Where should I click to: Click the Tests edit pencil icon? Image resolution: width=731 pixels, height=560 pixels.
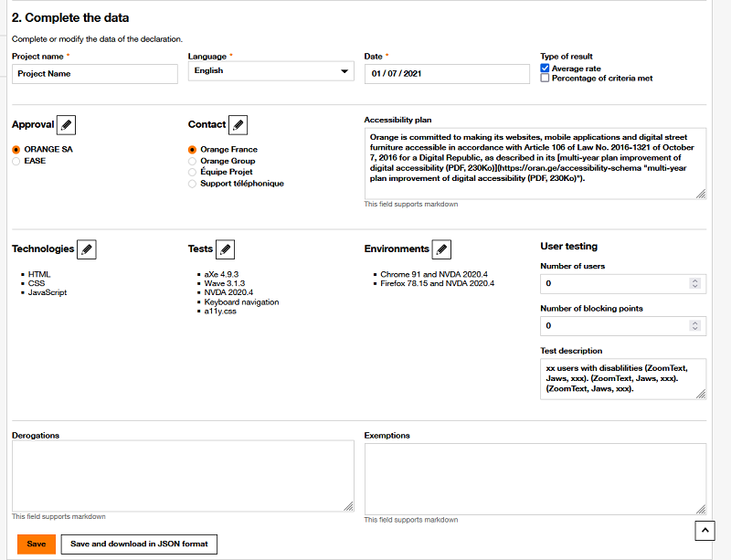[225, 248]
